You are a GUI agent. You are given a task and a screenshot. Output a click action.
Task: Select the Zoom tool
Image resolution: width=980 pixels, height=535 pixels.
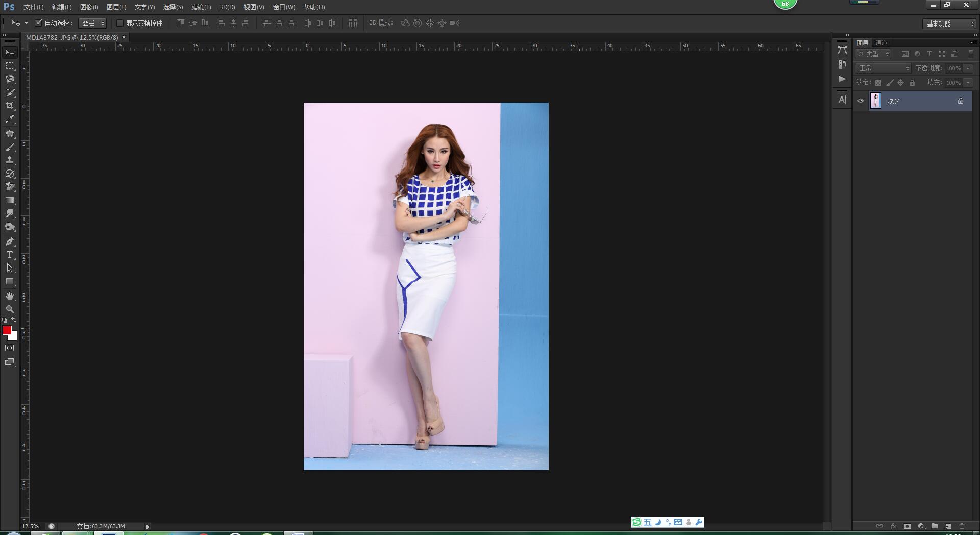click(x=10, y=309)
